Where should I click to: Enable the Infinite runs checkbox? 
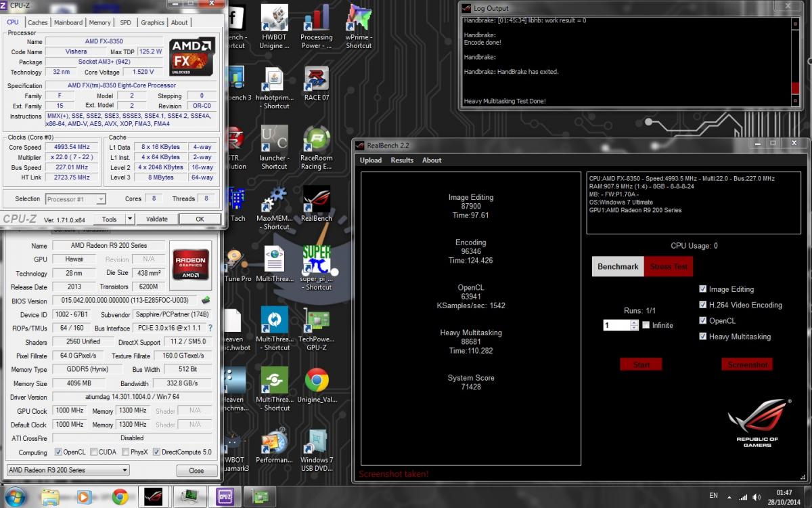646,325
